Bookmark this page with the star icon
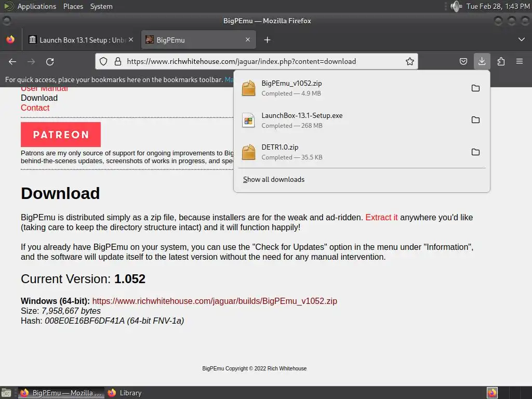Screen dimensions: 532x399 click(x=410, y=61)
